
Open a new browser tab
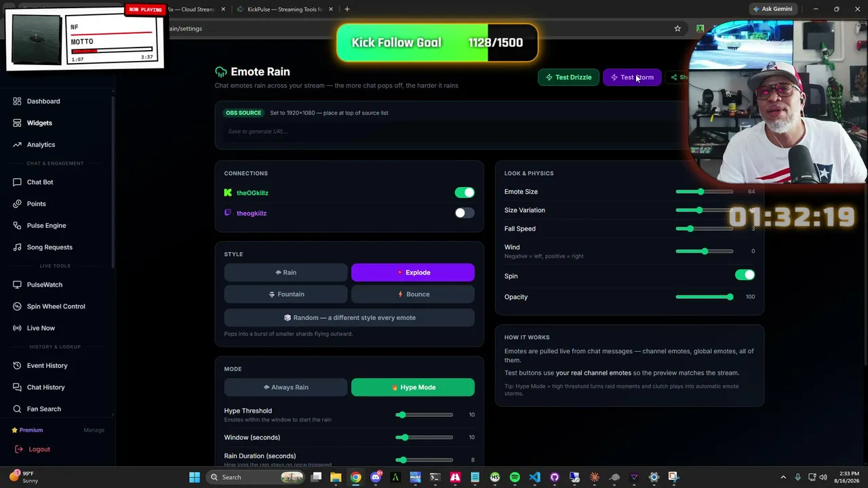[347, 9]
